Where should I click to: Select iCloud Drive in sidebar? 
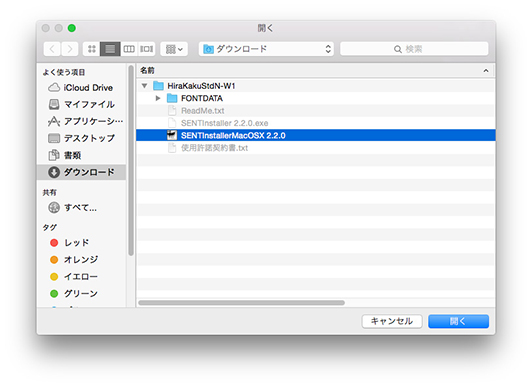point(81,88)
